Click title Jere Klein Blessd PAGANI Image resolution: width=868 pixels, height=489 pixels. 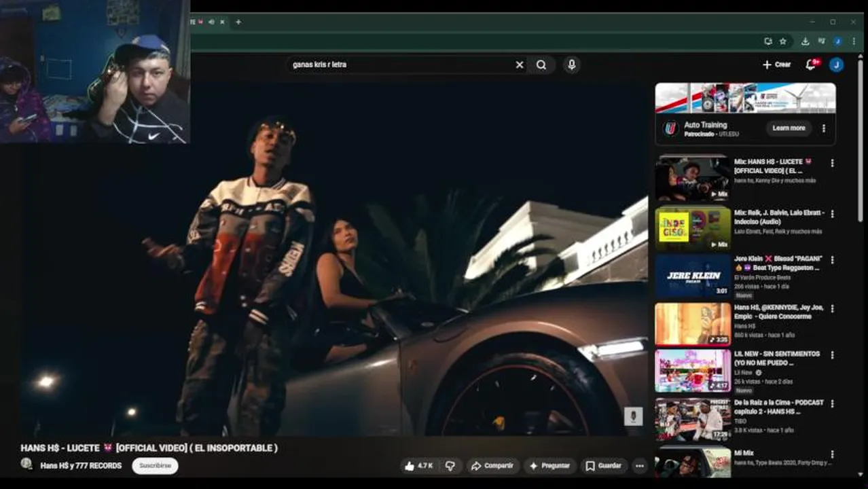(x=778, y=263)
